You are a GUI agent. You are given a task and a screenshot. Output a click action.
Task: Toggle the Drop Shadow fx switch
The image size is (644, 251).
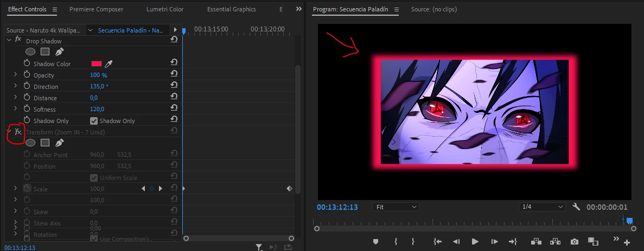(18, 40)
